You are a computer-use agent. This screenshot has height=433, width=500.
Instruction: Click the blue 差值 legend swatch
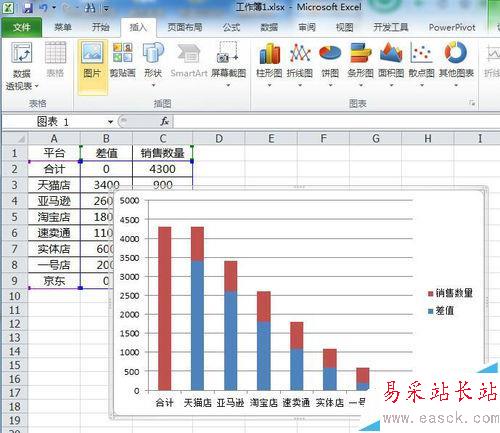click(x=430, y=311)
